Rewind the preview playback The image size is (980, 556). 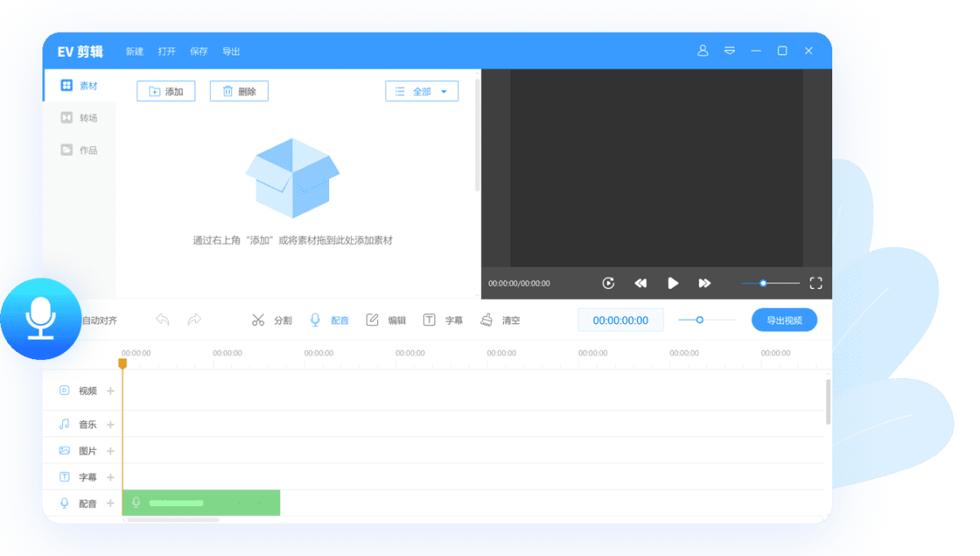[x=640, y=283]
